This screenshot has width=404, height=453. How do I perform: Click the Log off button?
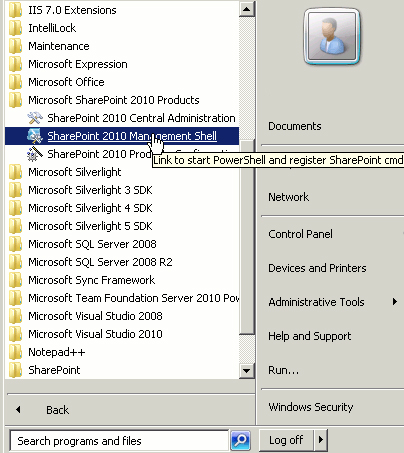pyautogui.click(x=286, y=440)
